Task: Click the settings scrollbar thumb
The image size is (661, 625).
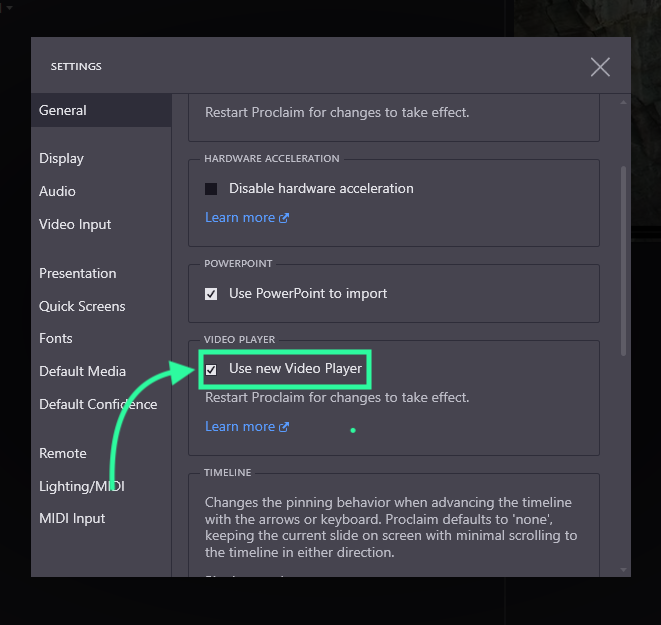Action: [x=623, y=261]
